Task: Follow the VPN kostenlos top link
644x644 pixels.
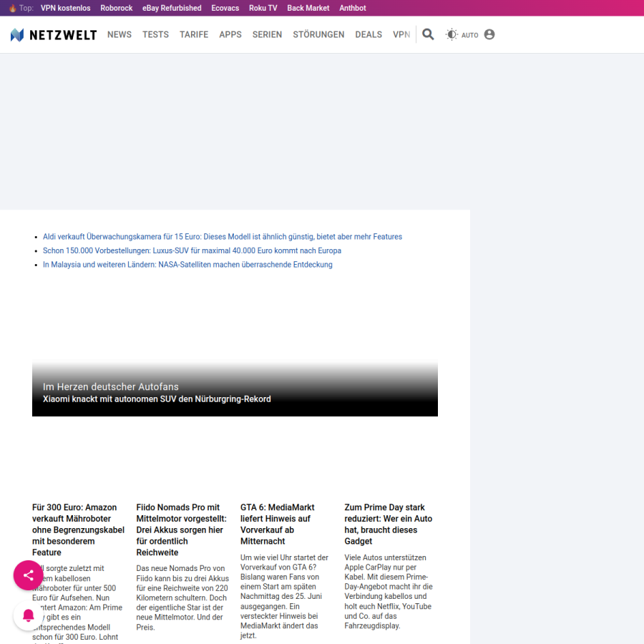Action: 65,8
